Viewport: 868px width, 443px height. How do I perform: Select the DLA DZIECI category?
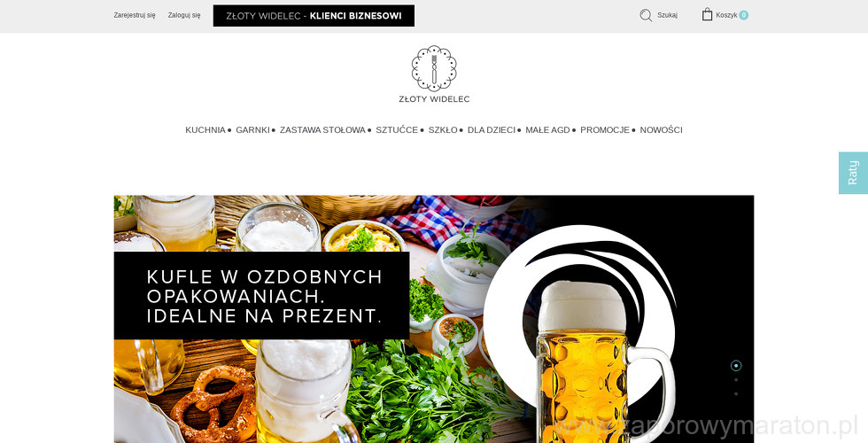492,130
